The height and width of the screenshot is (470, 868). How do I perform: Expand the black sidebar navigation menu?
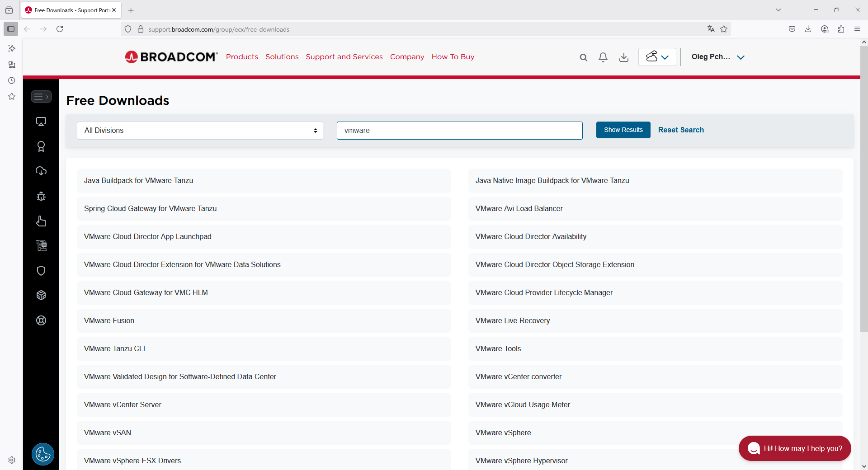[41, 97]
